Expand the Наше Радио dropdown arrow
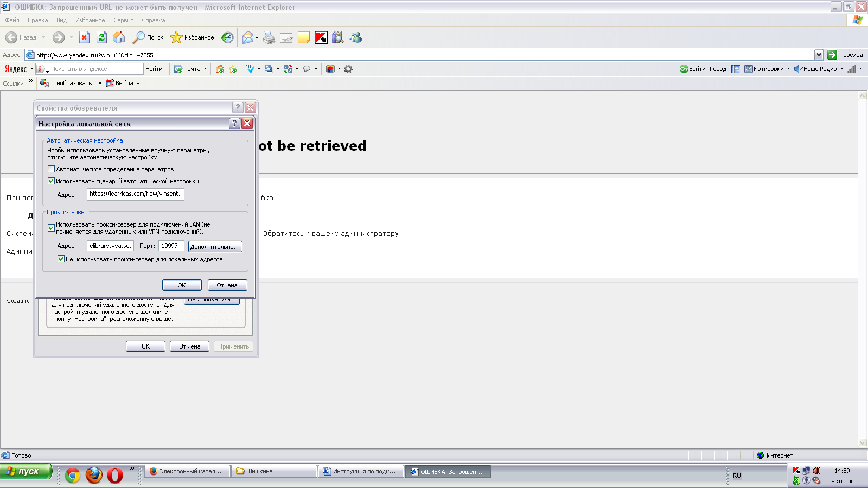Viewport: 868px width, 488px height. tap(841, 69)
